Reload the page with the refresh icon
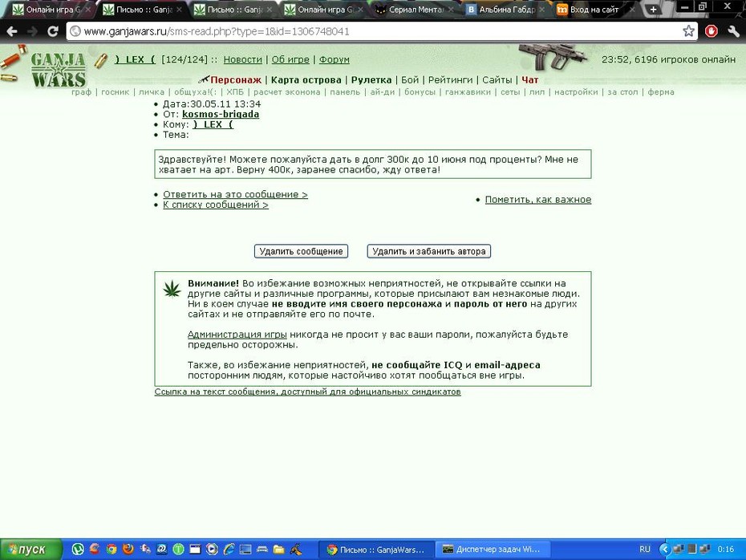The image size is (746, 560). 53,31
